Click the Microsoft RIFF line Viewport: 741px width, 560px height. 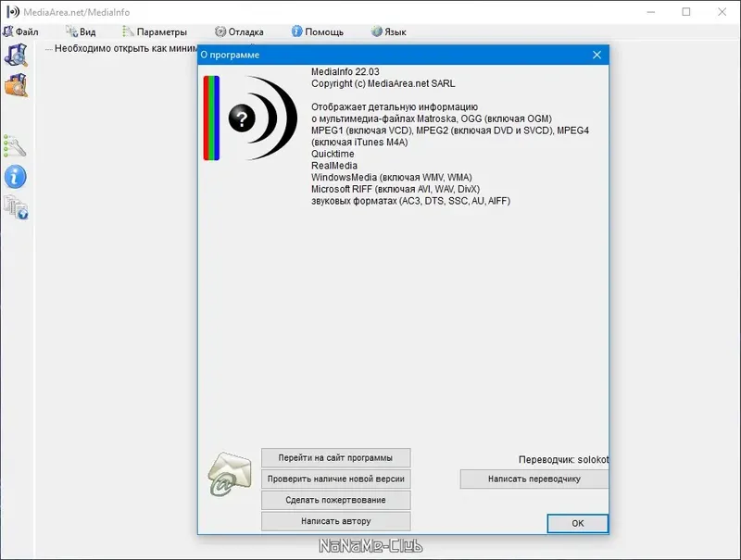pyautogui.click(x=396, y=190)
